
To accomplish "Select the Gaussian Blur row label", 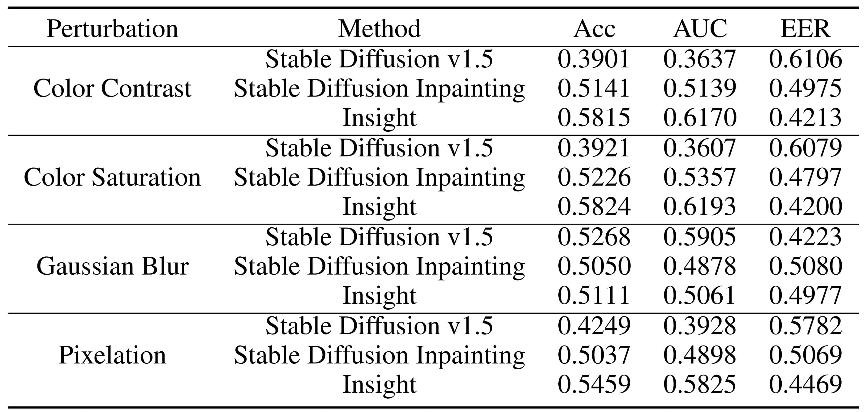I will coord(112,266).
